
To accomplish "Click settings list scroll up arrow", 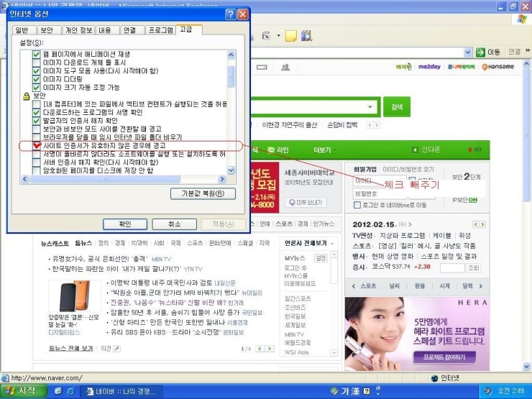I will [x=231, y=55].
